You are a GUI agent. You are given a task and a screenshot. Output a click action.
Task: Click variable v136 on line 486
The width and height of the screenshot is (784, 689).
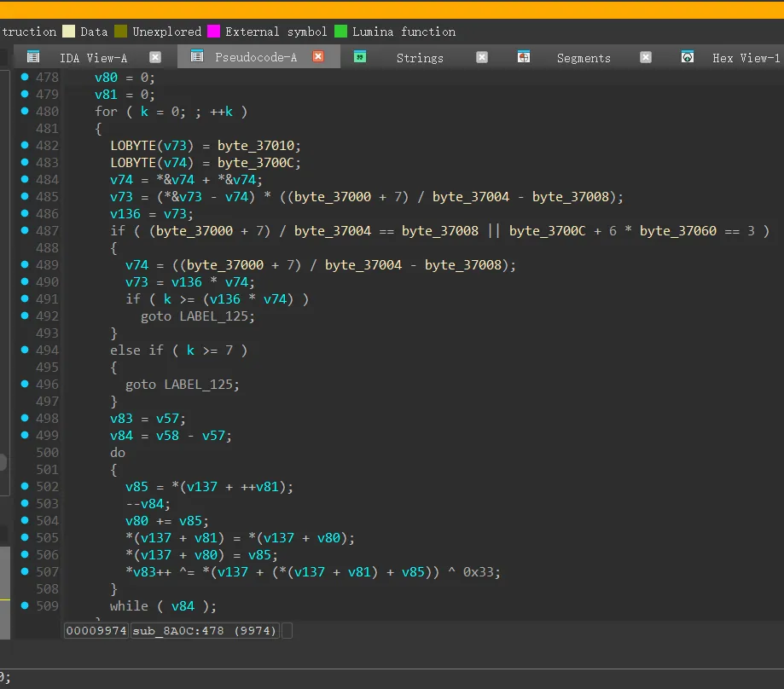point(125,214)
